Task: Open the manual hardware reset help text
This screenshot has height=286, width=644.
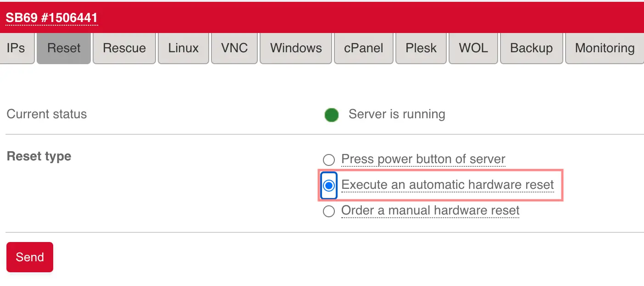Action: pos(430,210)
